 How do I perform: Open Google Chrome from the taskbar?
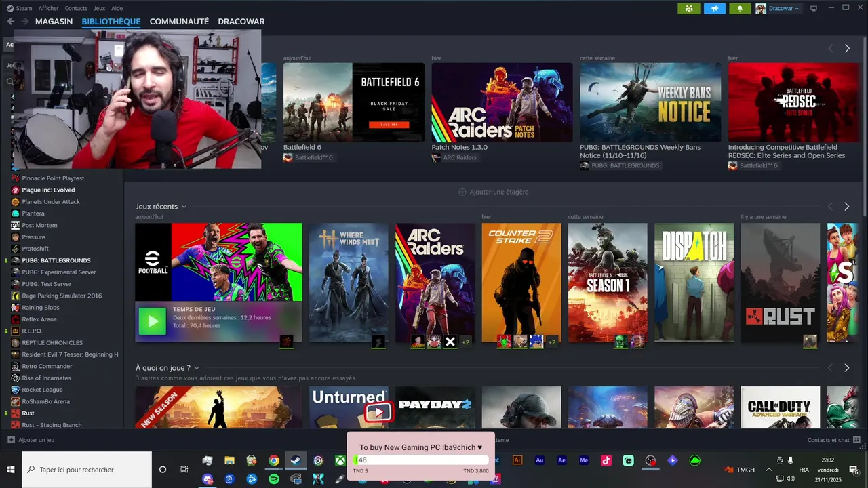[273, 461]
